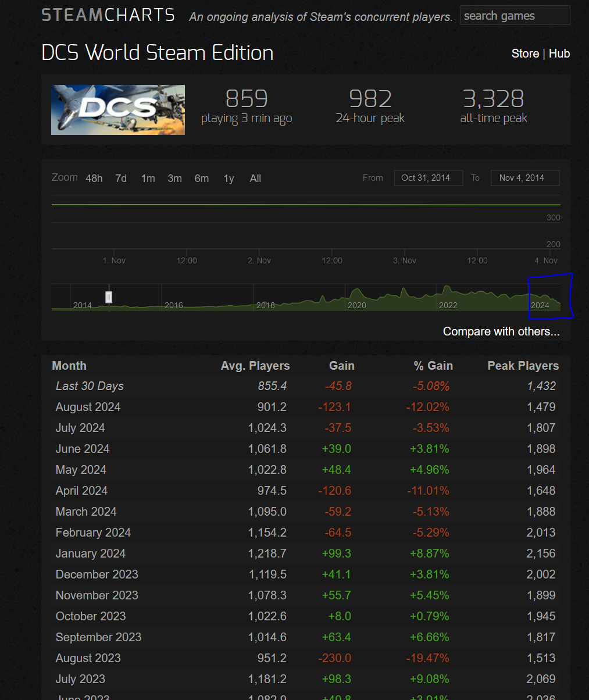
Task: Open the Hub link
Action: tap(559, 53)
